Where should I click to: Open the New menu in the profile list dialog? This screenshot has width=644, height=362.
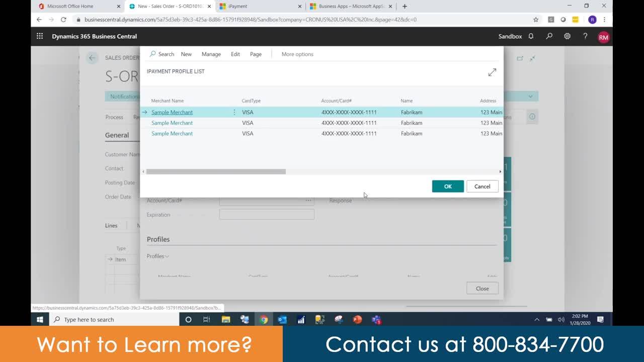pos(186,54)
